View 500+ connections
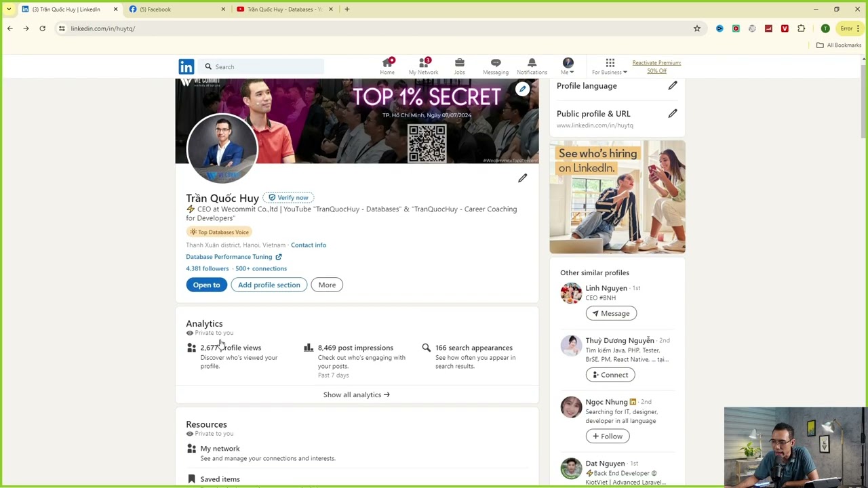The width and height of the screenshot is (868, 488). coord(261,268)
